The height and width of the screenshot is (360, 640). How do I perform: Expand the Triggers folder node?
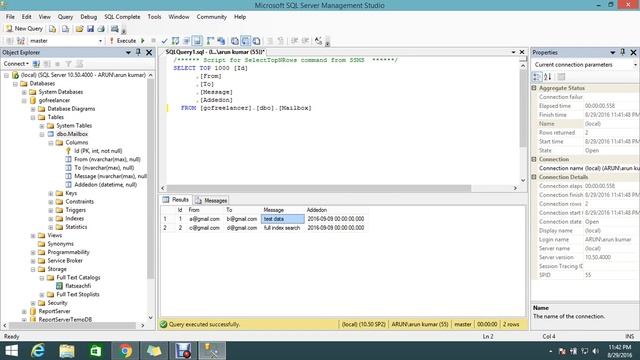click(51, 210)
